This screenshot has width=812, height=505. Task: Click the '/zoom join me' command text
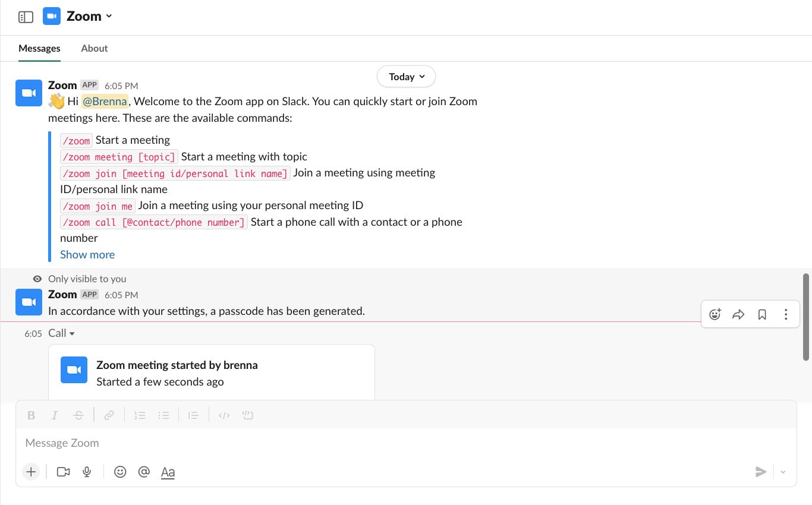click(x=98, y=206)
